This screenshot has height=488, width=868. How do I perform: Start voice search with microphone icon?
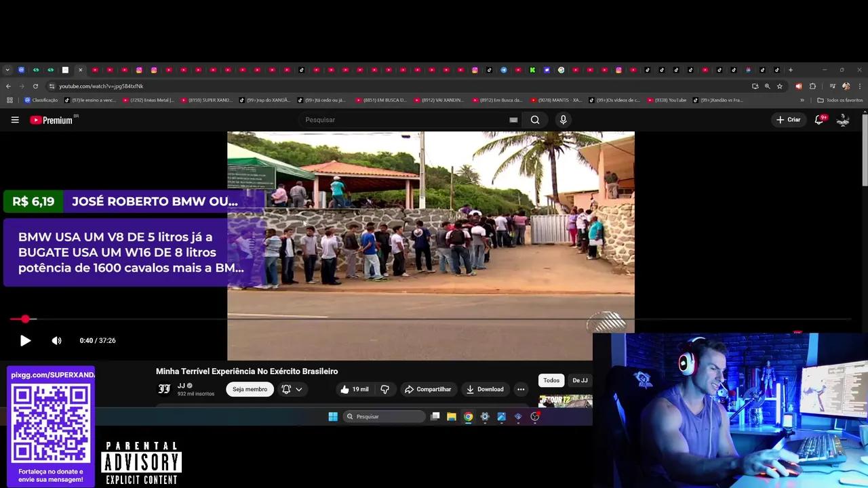click(563, 120)
